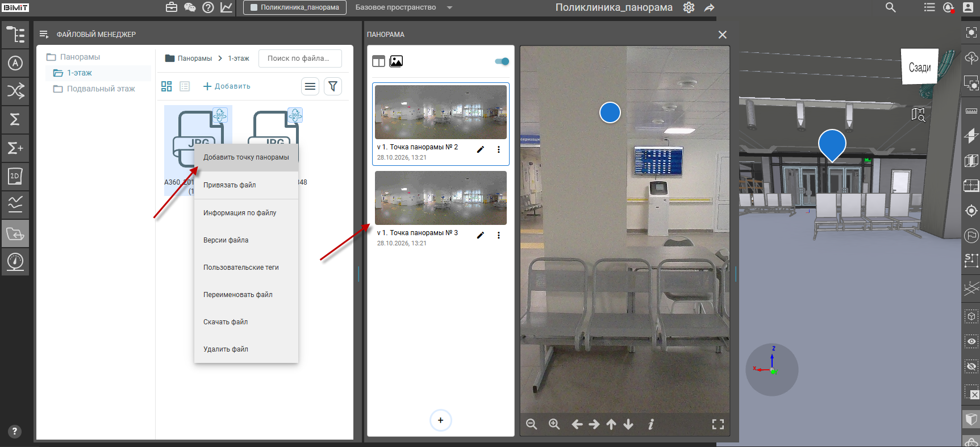Select Удалить файл menu entry
The width and height of the screenshot is (980, 447).
(246, 349)
